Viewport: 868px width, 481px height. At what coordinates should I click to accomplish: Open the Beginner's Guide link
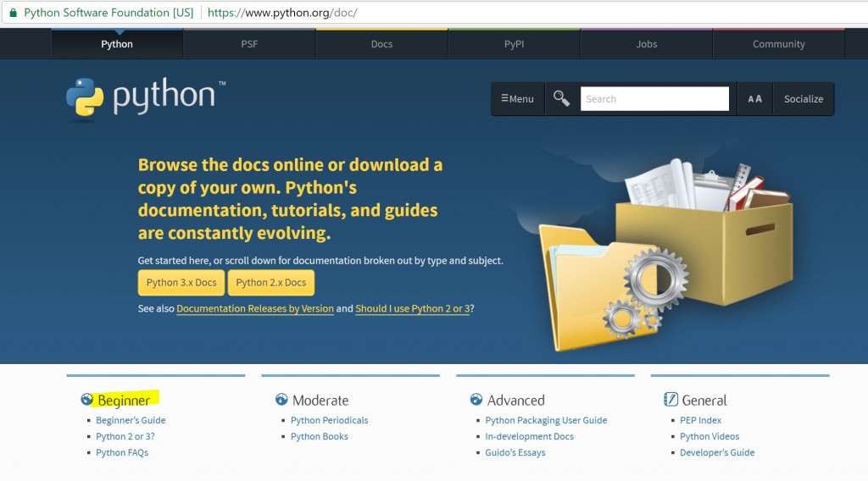tap(131, 420)
